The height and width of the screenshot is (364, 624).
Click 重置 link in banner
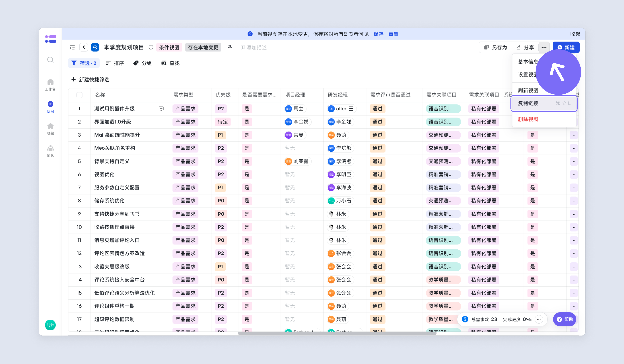[394, 34]
